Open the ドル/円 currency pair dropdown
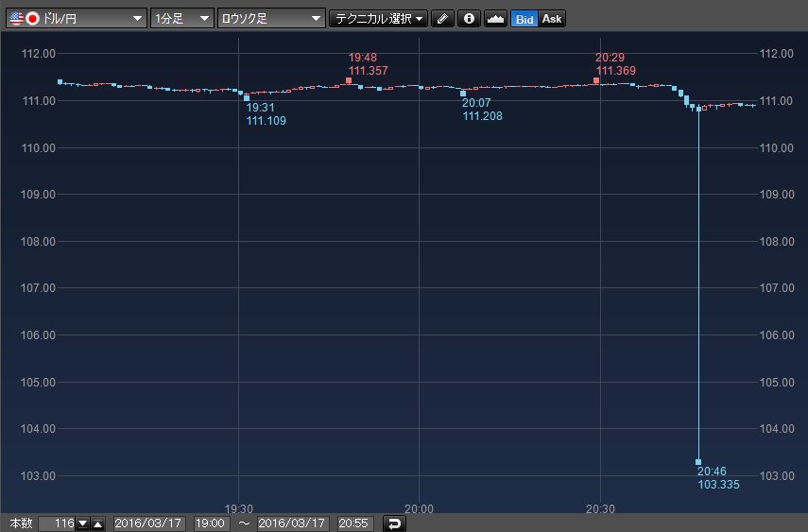 77,19
